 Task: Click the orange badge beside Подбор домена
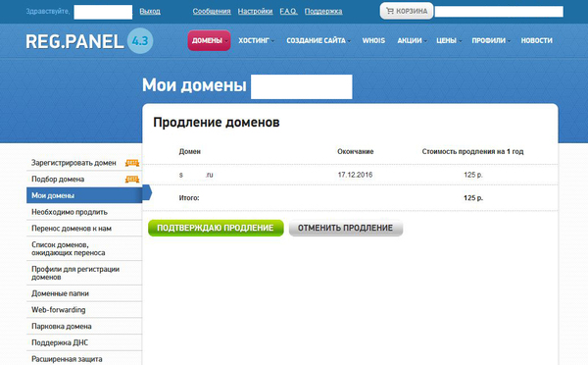[x=132, y=180]
